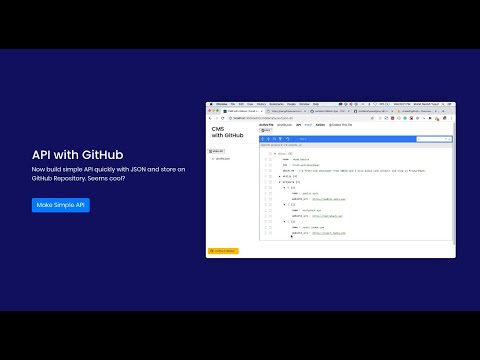Open the CMS screenshot preview image
This screenshot has height=360, width=480.
331,180
